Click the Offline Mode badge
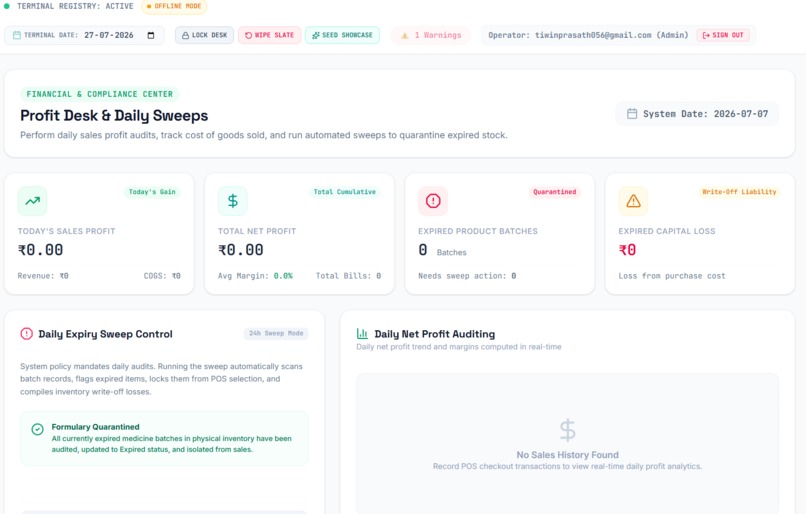The image size is (806, 514). tap(174, 6)
